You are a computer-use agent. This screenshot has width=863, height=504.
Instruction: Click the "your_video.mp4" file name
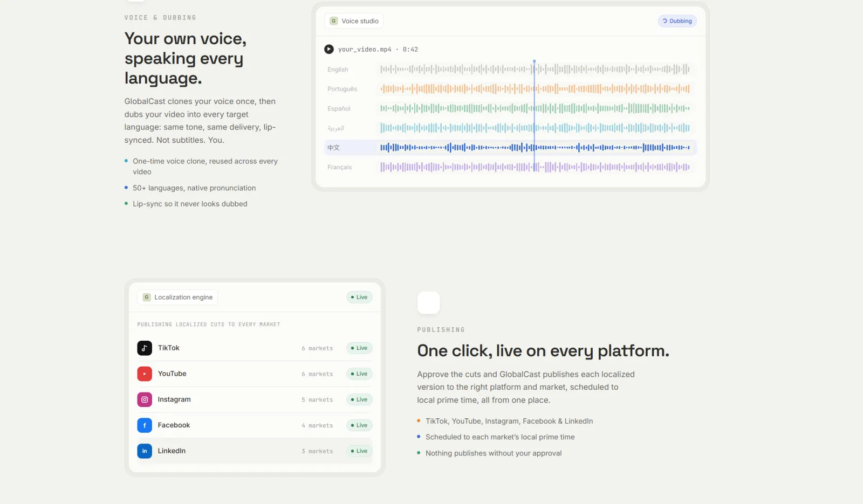click(365, 50)
